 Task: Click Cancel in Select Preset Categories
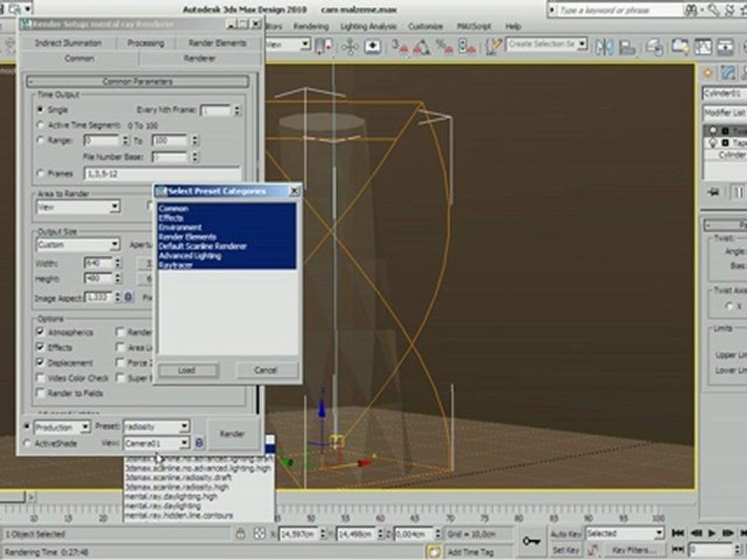click(266, 370)
